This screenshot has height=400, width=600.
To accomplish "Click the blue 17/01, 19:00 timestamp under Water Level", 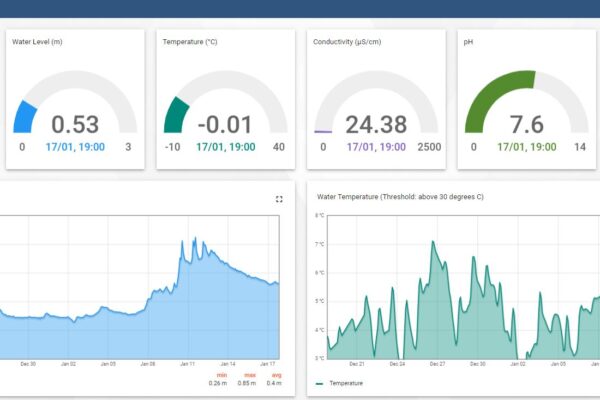I will (75, 147).
